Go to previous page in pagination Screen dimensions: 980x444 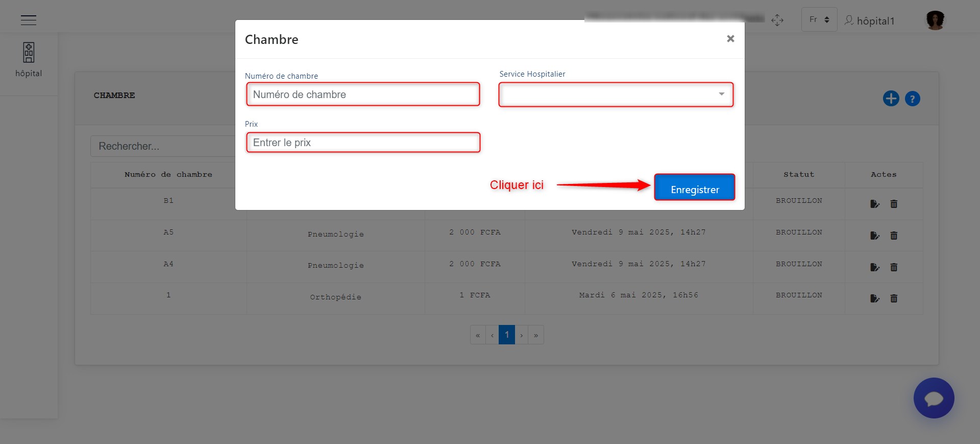(492, 335)
